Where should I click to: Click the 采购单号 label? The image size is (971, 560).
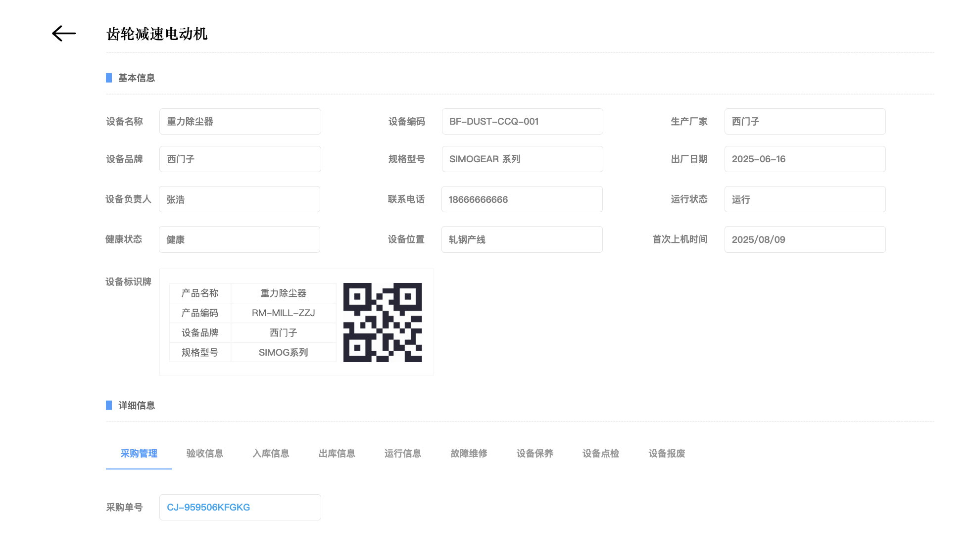[124, 507]
